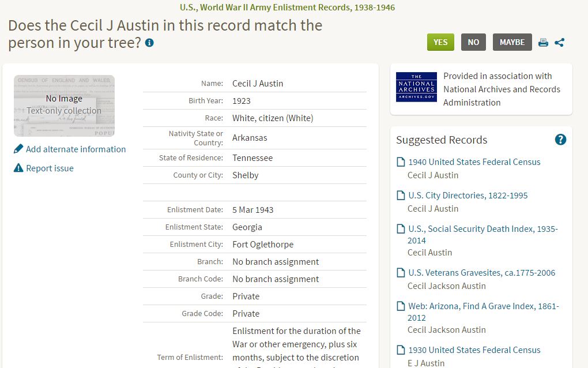Click the pencil icon for alternate information
588x368 pixels.
[18, 149]
